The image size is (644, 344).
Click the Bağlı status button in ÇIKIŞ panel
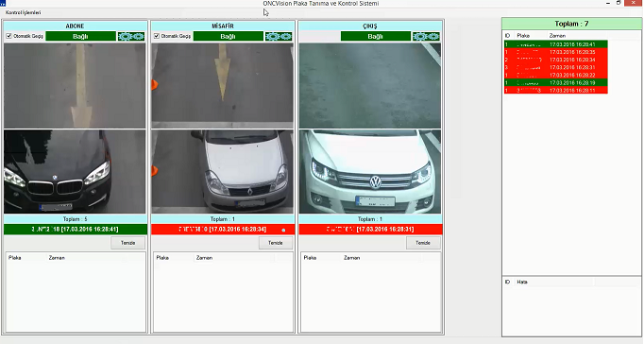tap(376, 37)
